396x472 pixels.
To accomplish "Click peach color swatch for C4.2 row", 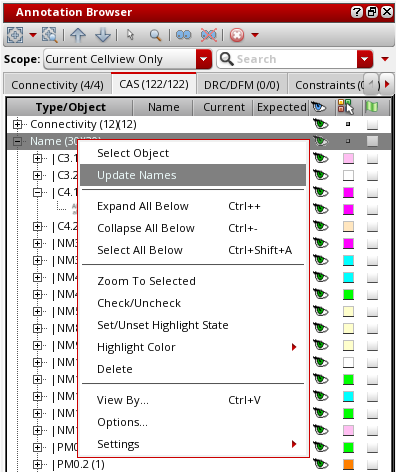I will tap(348, 227).
